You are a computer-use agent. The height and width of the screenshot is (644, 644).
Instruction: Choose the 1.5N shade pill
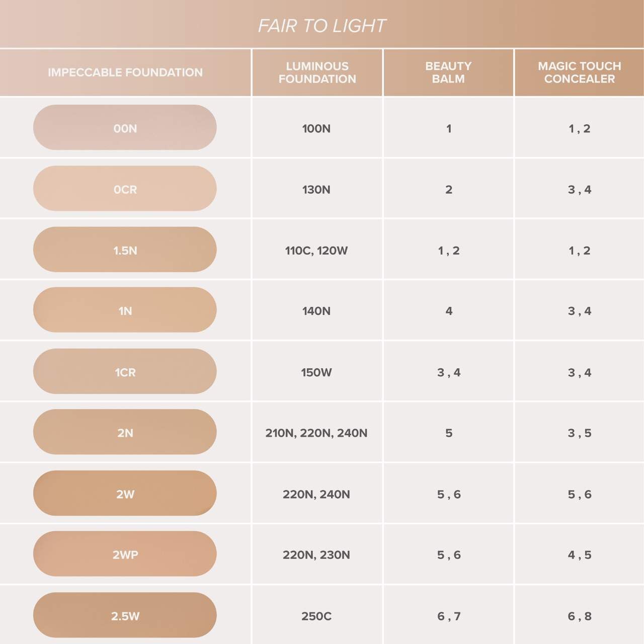pyautogui.click(x=125, y=250)
